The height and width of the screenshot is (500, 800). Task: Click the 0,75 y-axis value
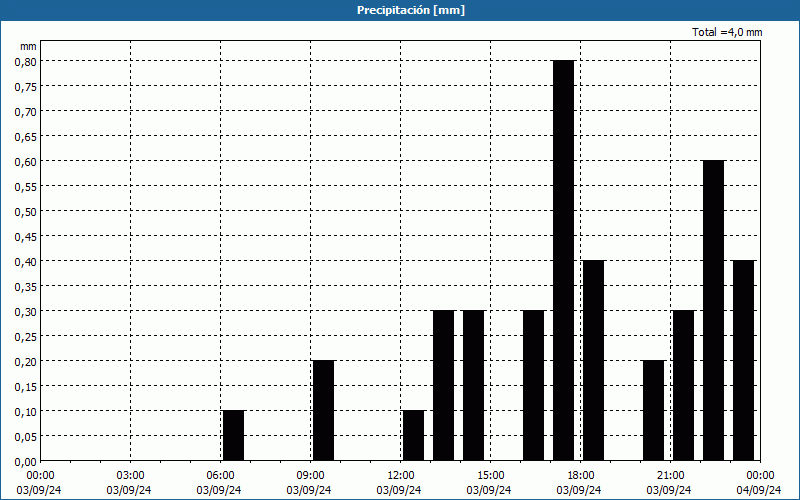(x=26, y=86)
